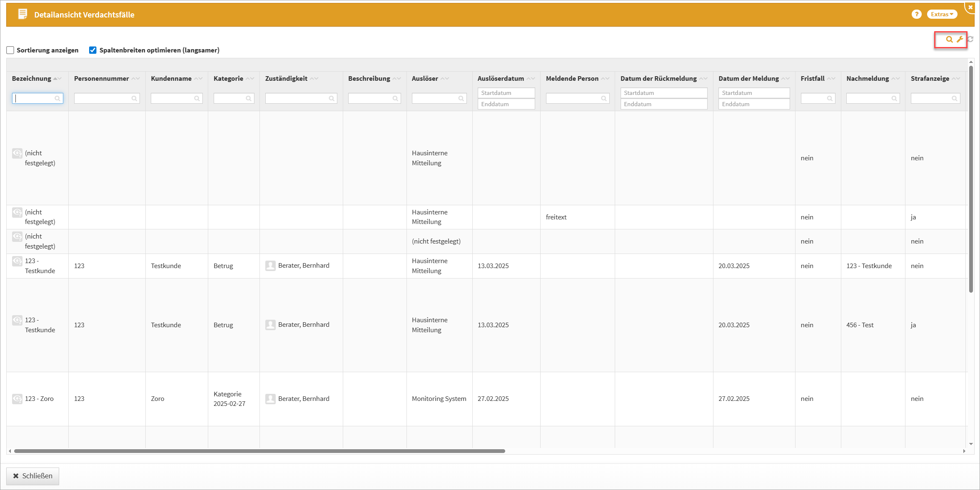Screen dimensions: 980x490
Task: Click the orange search magnifier icon
Action: coord(949,40)
